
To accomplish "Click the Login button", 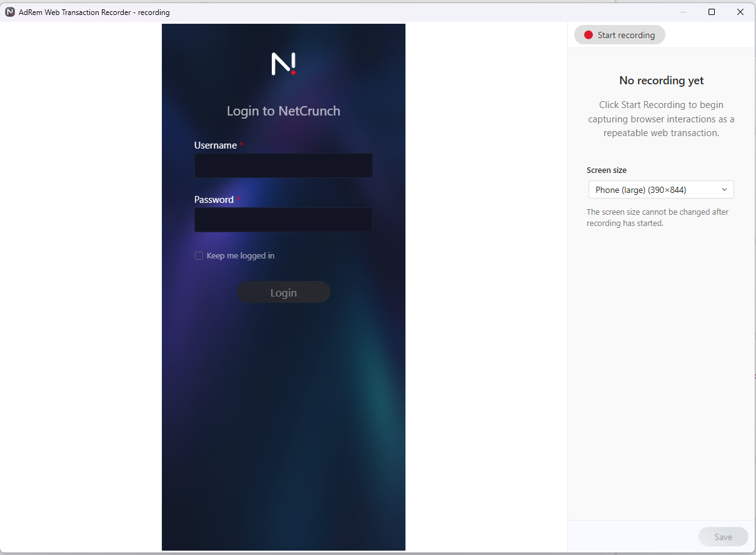I will tap(284, 292).
